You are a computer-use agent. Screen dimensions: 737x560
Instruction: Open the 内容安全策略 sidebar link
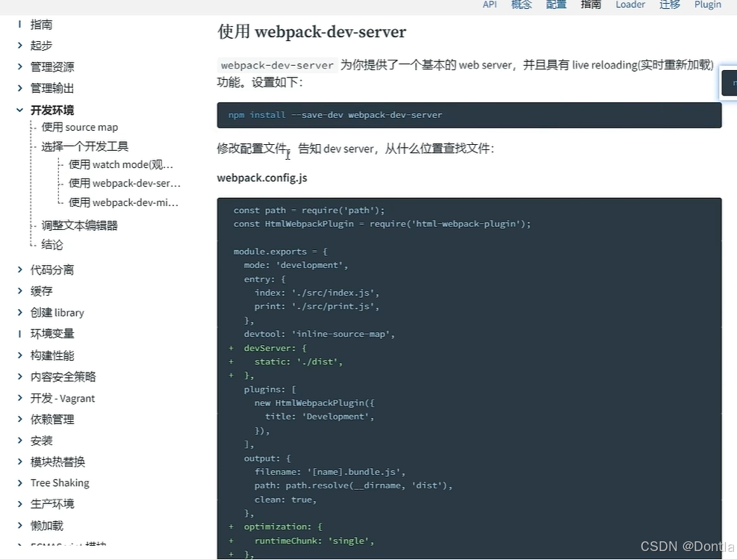63,376
